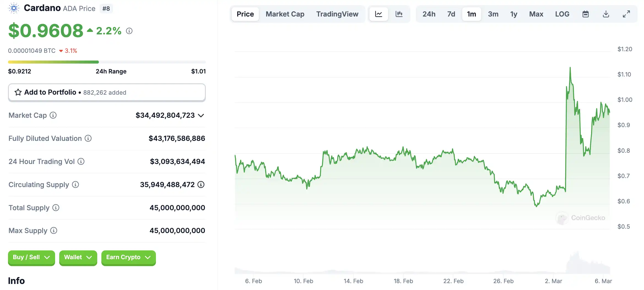
Task: Open the Market Cap info tooltip
Action: point(53,116)
